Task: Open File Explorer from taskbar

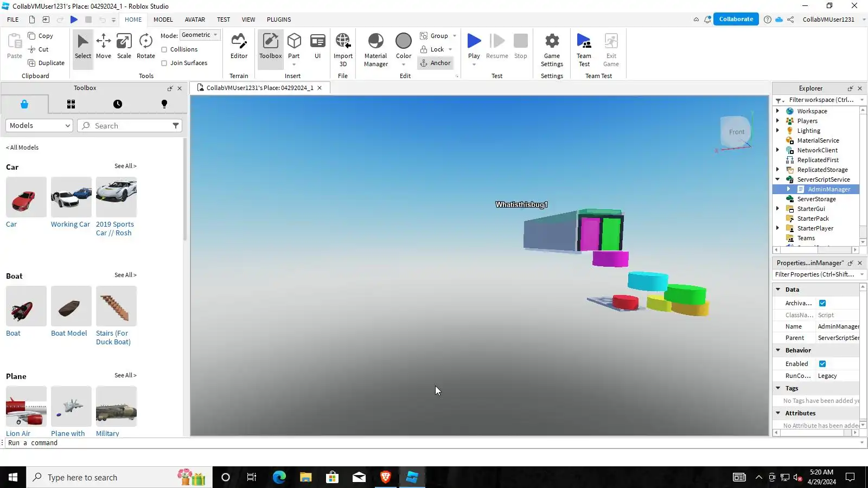Action: 305,477
